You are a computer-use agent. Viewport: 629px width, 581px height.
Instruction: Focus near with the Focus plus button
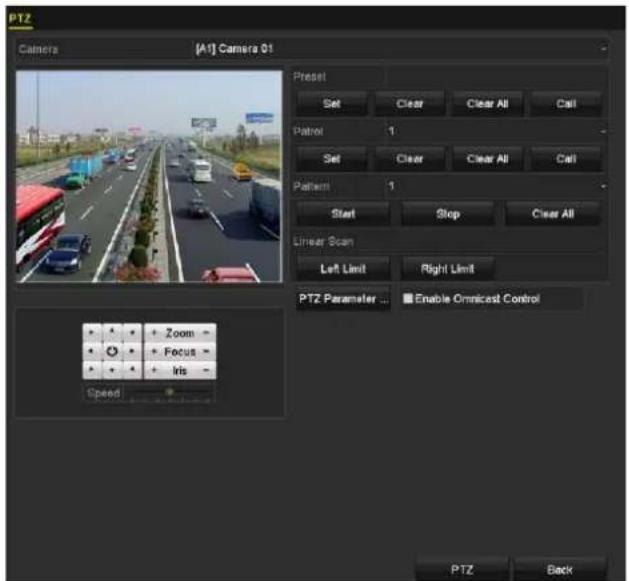click(x=154, y=351)
